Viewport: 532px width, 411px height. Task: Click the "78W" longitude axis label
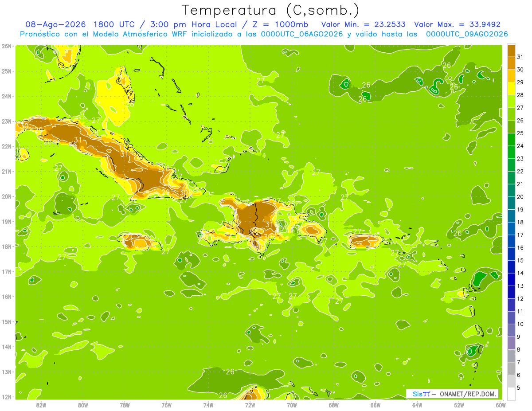[125, 405]
